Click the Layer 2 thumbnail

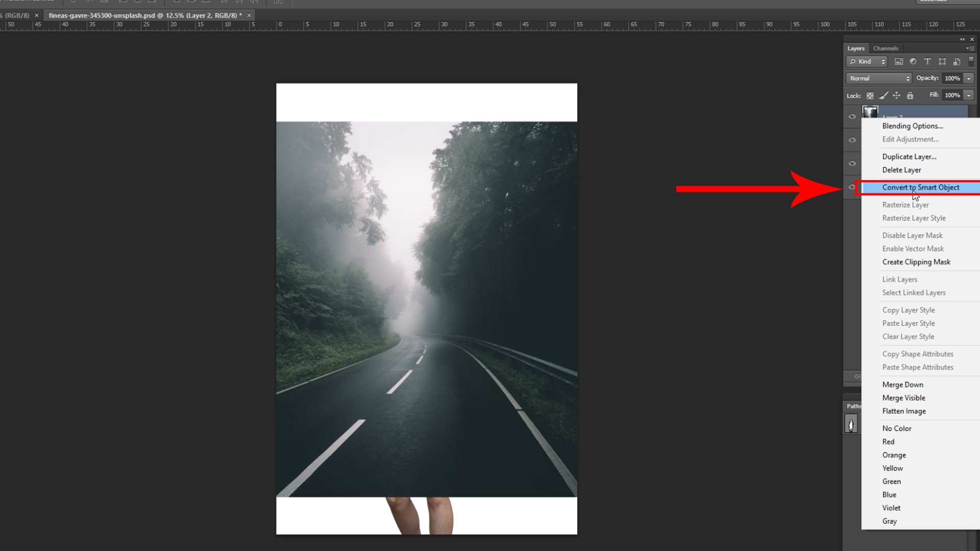[870, 111]
